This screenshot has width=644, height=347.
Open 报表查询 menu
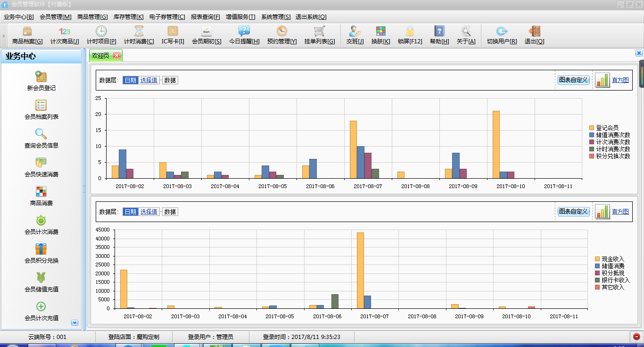point(205,17)
